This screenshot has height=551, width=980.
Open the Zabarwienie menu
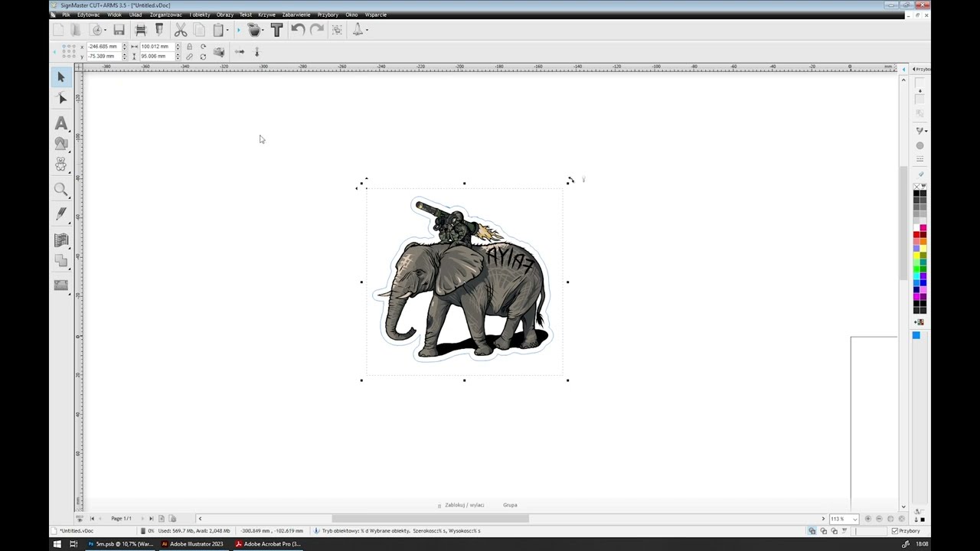coord(296,15)
